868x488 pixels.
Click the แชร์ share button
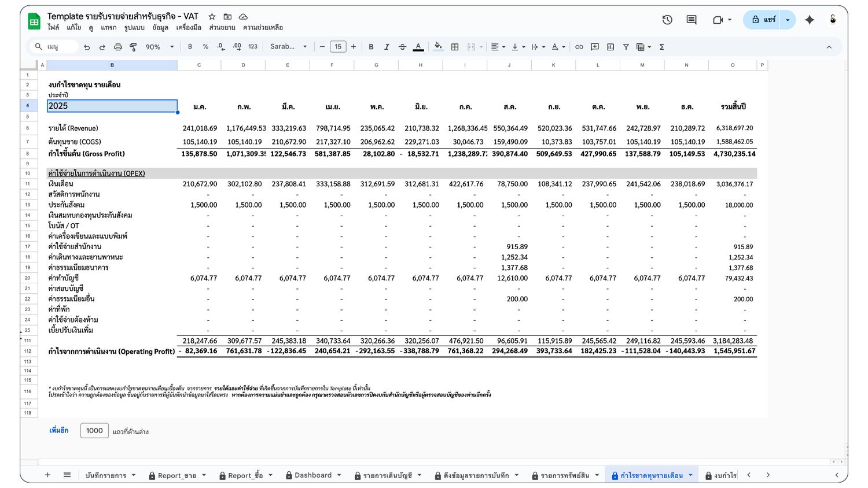pyautogui.click(x=763, y=20)
